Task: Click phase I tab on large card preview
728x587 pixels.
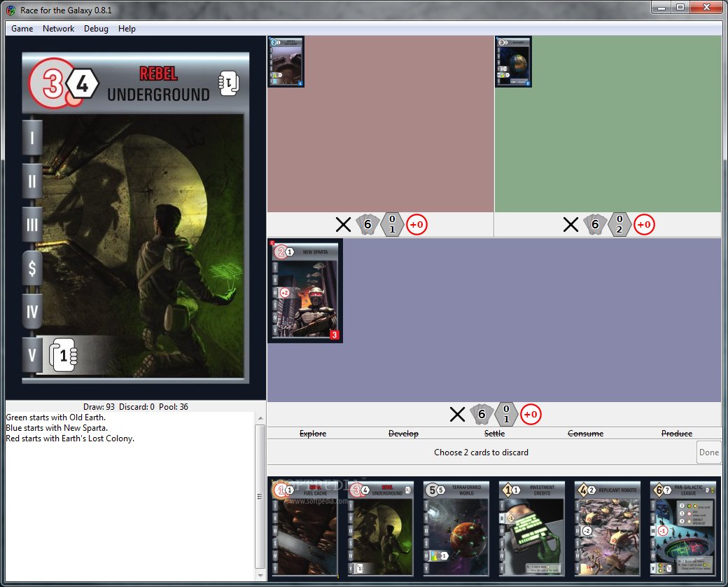Action: 32,137
